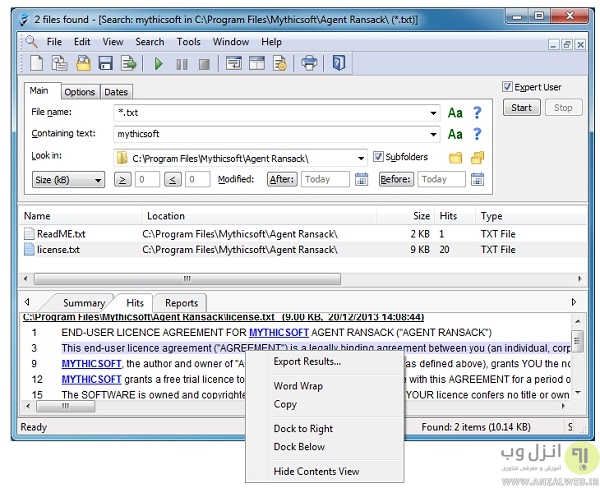Image resolution: width=600 pixels, height=488 pixels.
Task: Select Export Results... from the context menu
Action: pos(307,362)
